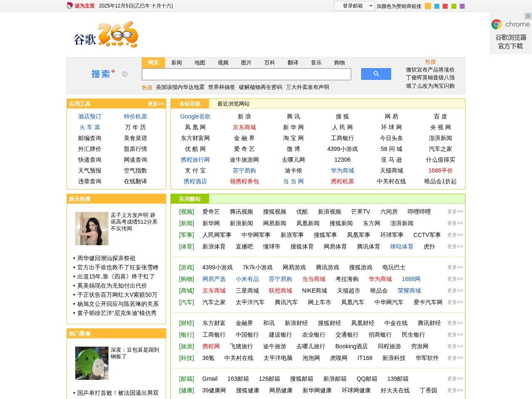
Task: Click the yellow sponsor color swatch
Action: [x=428, y=6]
